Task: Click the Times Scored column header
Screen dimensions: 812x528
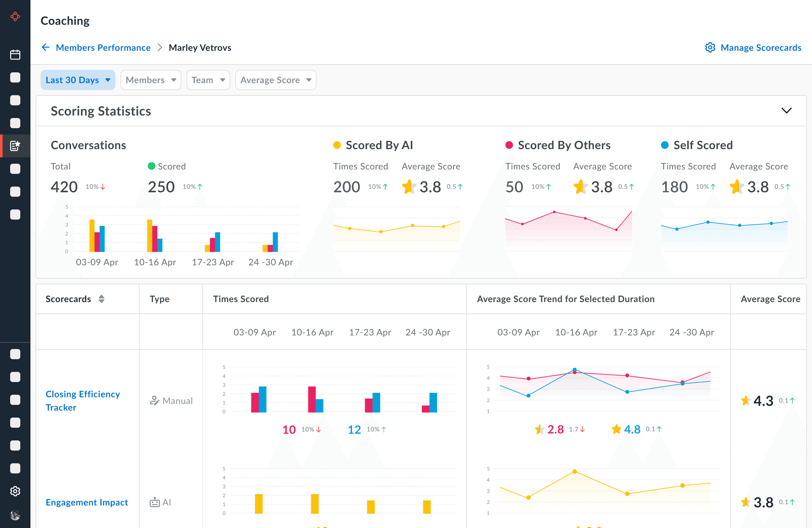Action: [x=240, y=299]
